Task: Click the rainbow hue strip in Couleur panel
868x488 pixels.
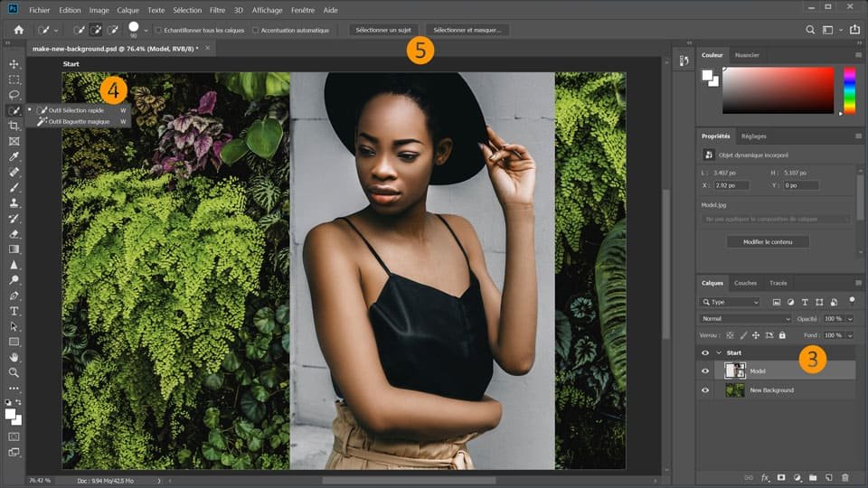Action: point(849,90)
